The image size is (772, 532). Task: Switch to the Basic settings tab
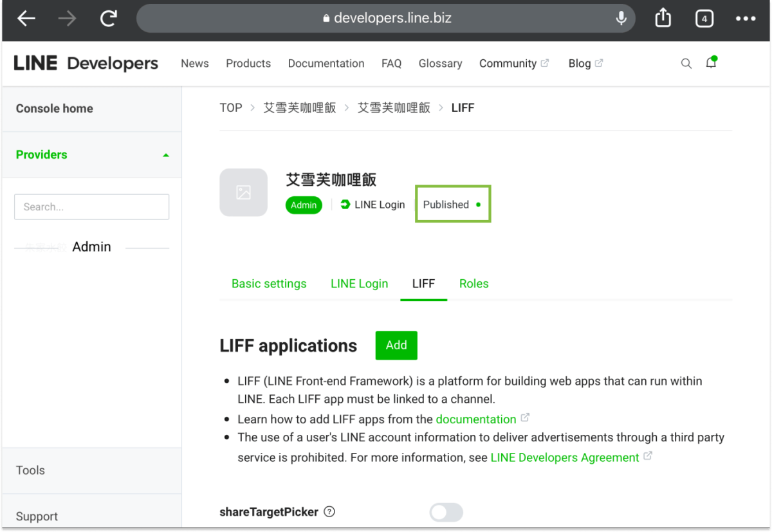(269, 283)
